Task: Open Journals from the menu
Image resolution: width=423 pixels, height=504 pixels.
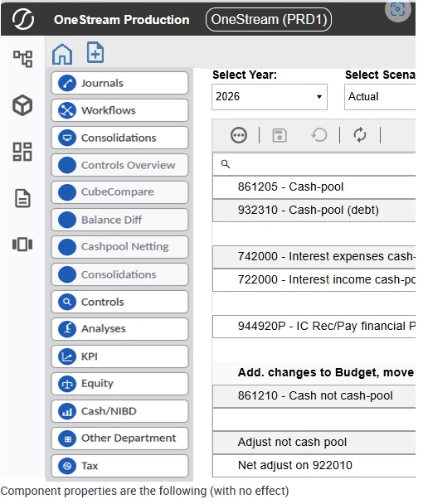Action: coord(119,83)
